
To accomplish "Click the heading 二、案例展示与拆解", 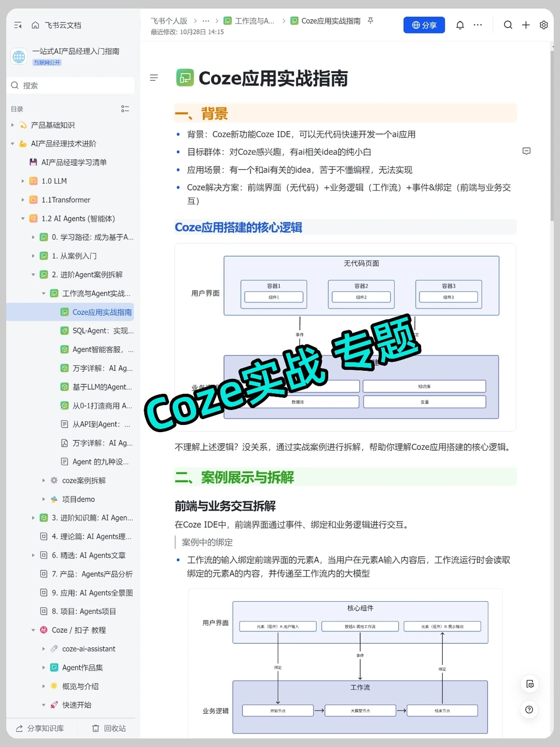I will tap(234, 477).
